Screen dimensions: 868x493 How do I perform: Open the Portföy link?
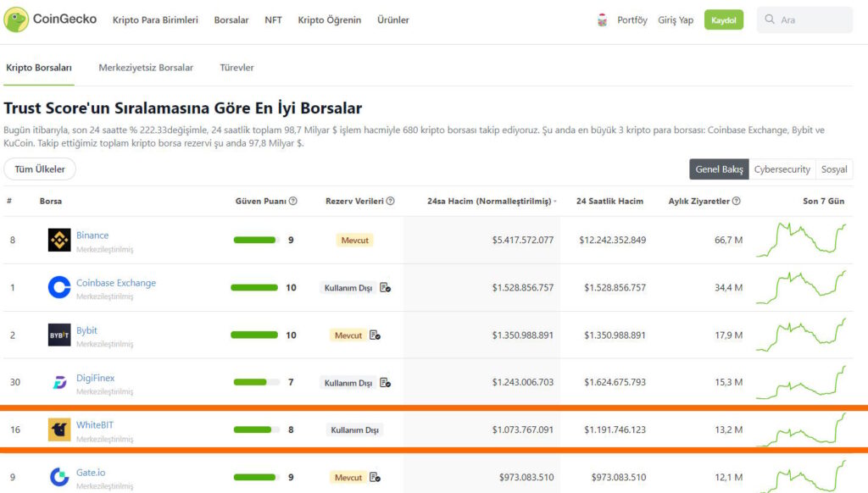(632, 20)
